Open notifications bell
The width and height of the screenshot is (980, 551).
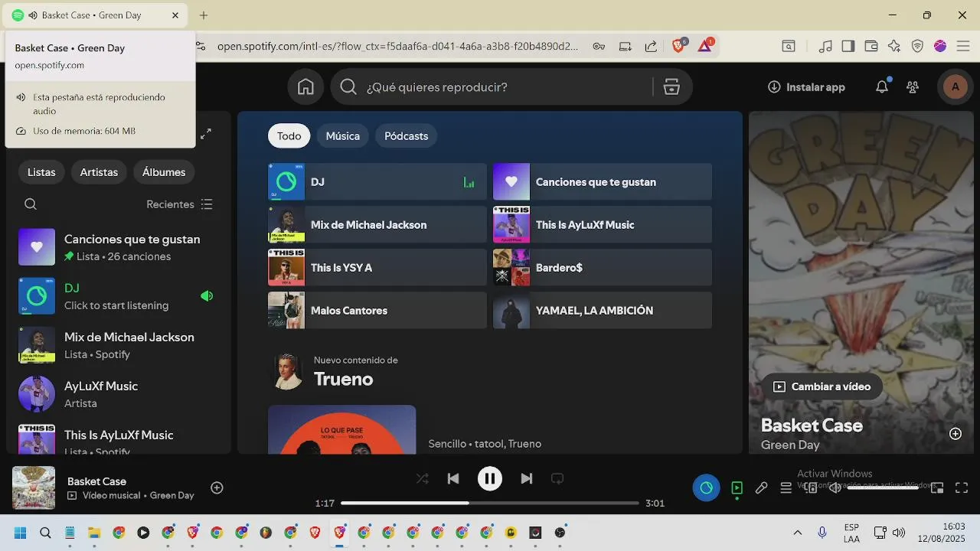pyautogui.click(x=882, y=87)
